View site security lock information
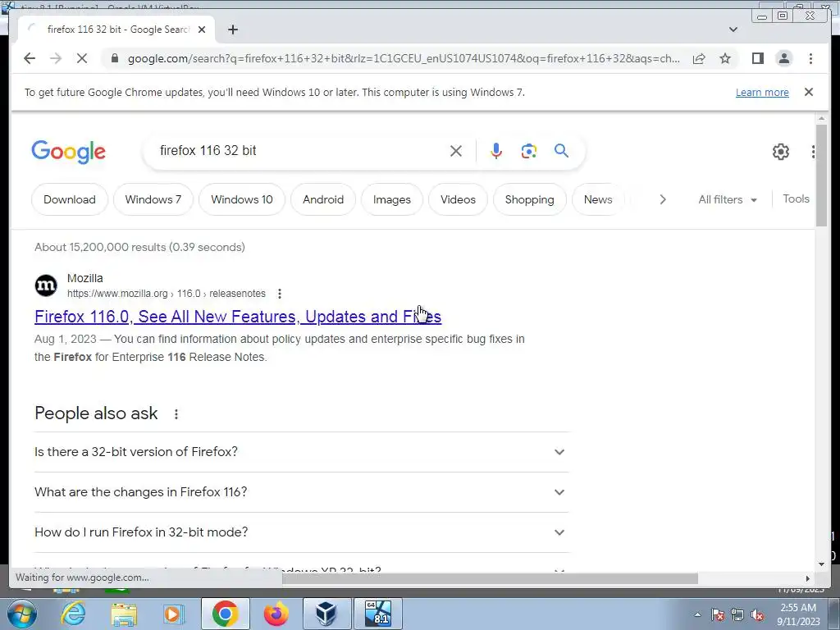840x630 pixels. (x=114, y=58)
